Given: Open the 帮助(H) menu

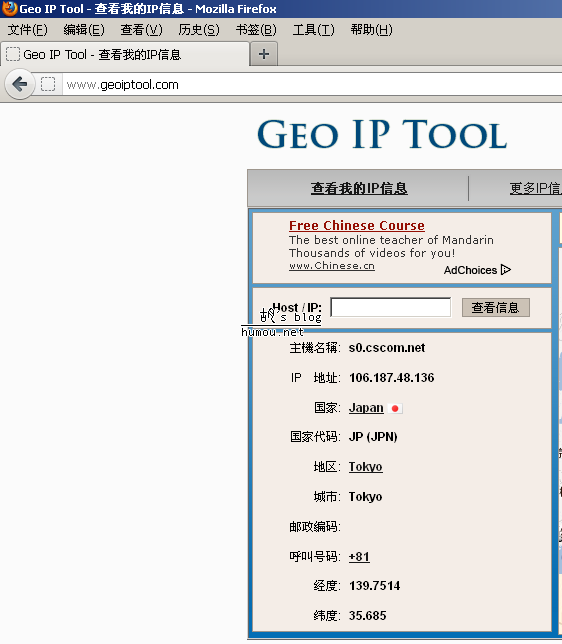Looking at the screenshot, I should pyautogui.click(x=371, y=30).
